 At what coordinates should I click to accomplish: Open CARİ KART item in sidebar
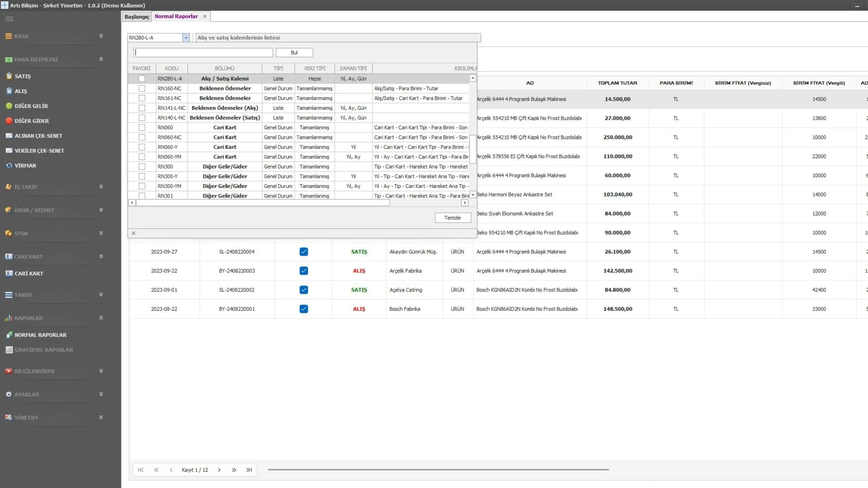coord(29,274)
